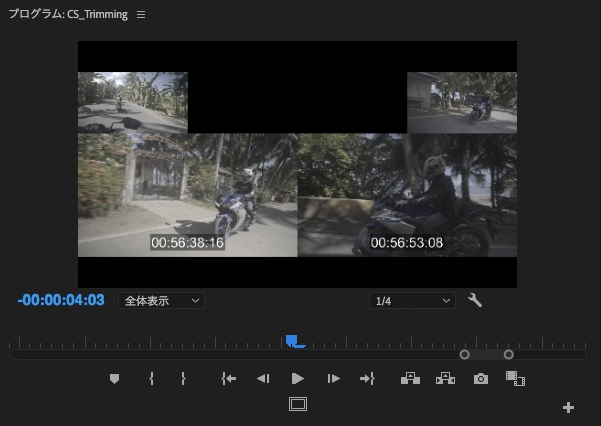This screenshot has height=426, width=601.
Task: Open the CS_Trimming panel menu
Action: click(141, 16)
